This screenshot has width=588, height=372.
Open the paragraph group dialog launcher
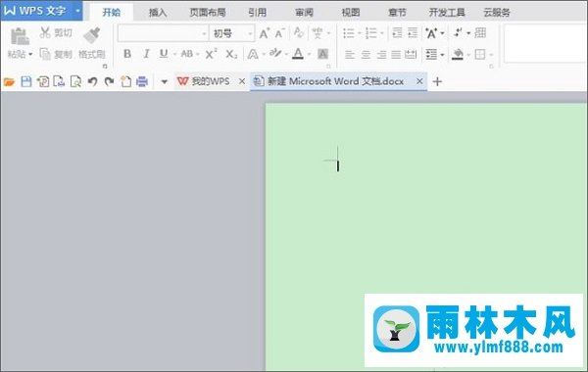coord(491,67)
